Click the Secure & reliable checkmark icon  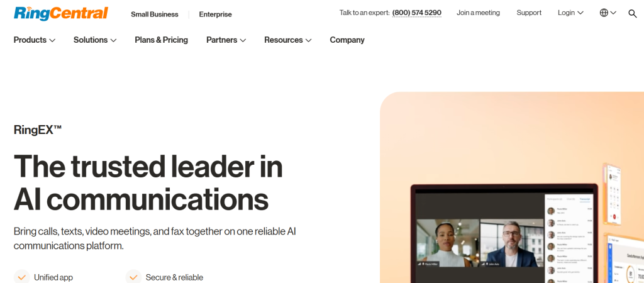tap(133, 277)
